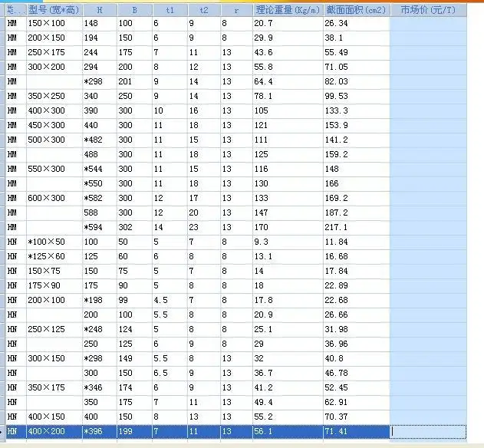Click theoretical weight value 9.3

261,242
